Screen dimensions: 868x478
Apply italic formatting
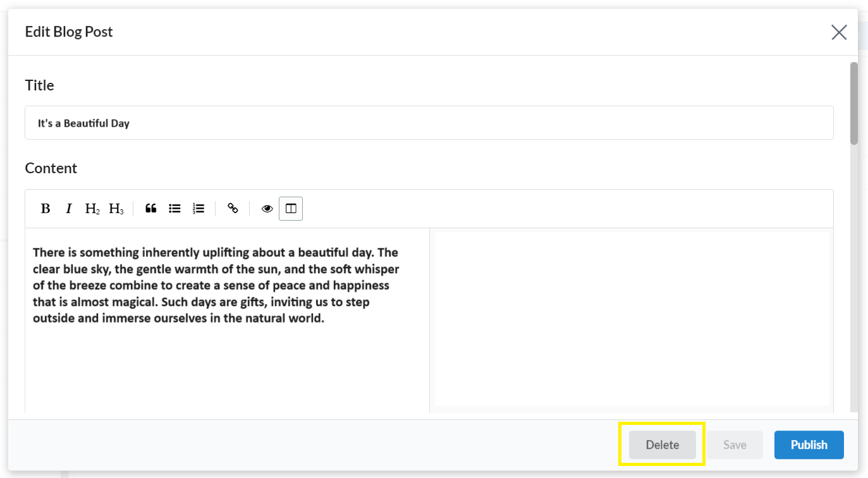tap(69, 209)
